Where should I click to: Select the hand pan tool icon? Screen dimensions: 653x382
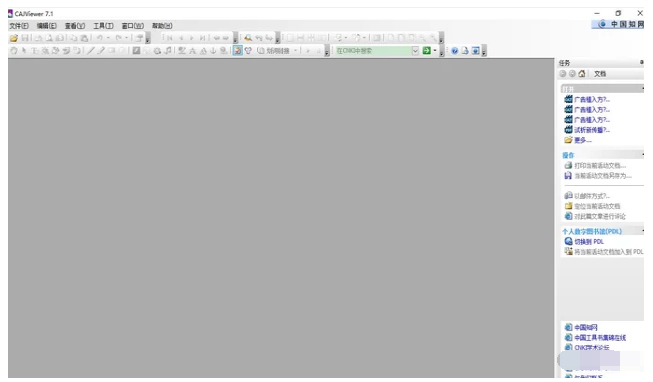(14, 51)
